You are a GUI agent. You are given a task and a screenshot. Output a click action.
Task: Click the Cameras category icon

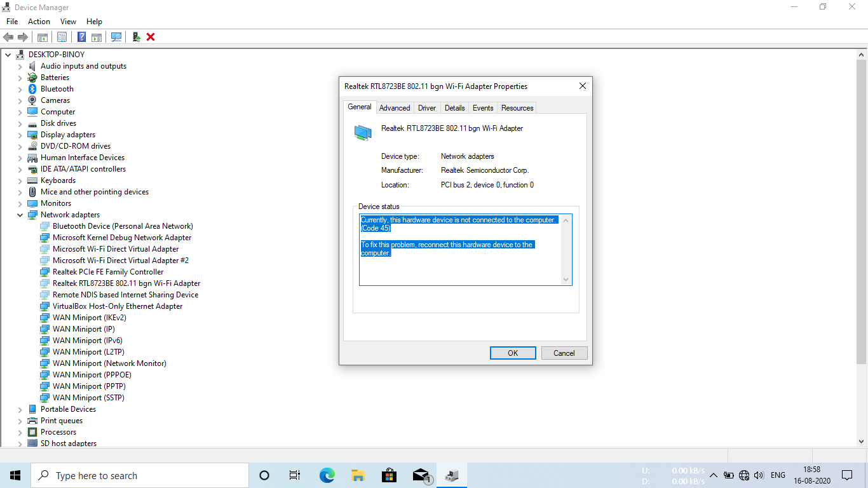tap(32, 100)
